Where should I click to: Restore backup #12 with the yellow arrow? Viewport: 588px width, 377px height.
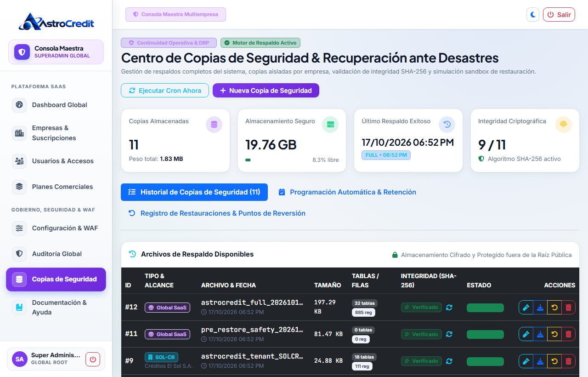pos(554,308)
